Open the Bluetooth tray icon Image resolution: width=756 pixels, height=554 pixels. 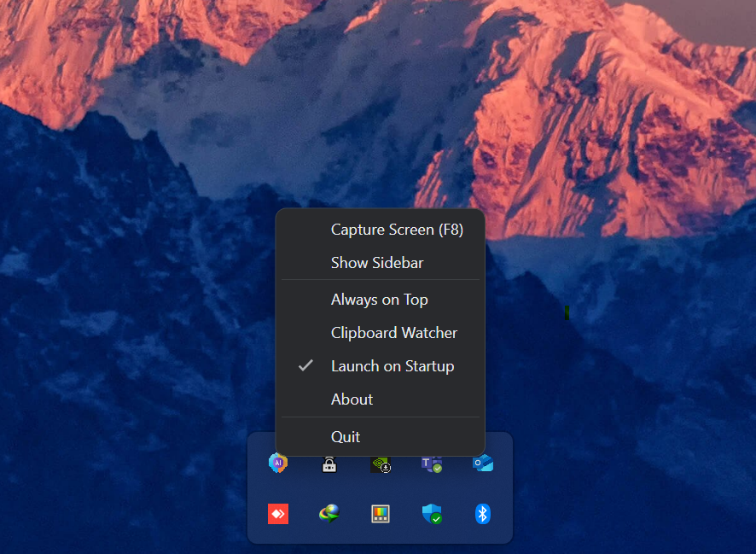(x=482, y=513)
